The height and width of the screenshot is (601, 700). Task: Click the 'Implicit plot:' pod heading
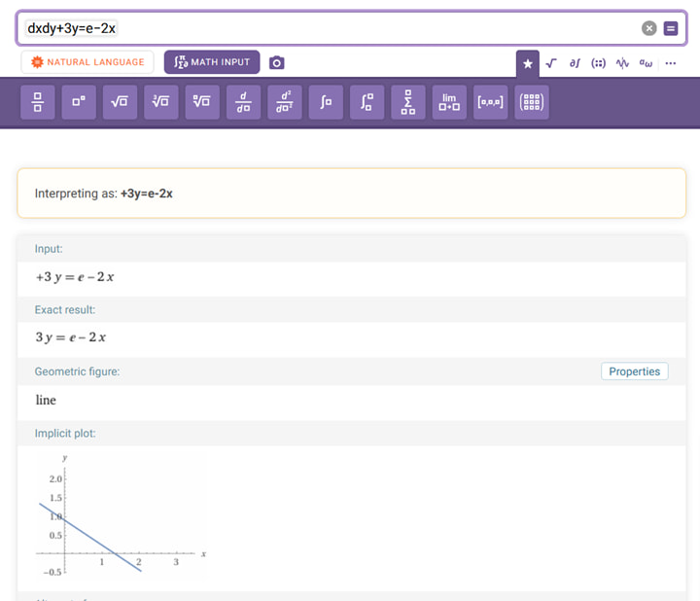point(65,433)
